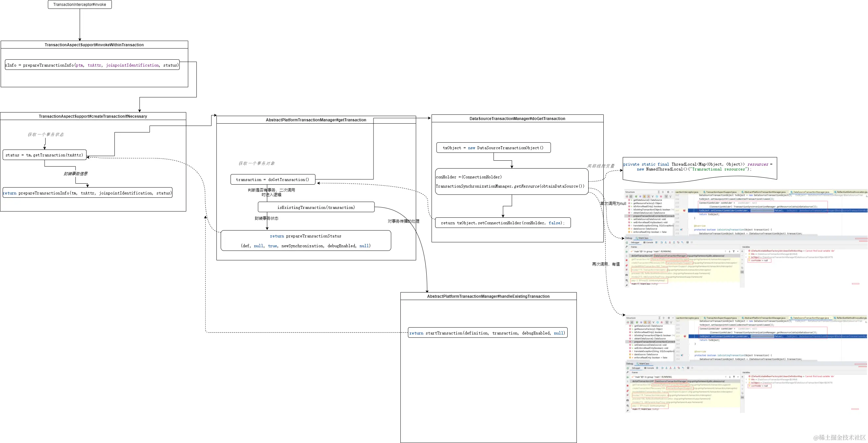This screenshot has height=443, width=868.
Task: Click the breakpoint on line 247, upper editor
Action: point(685,211)
